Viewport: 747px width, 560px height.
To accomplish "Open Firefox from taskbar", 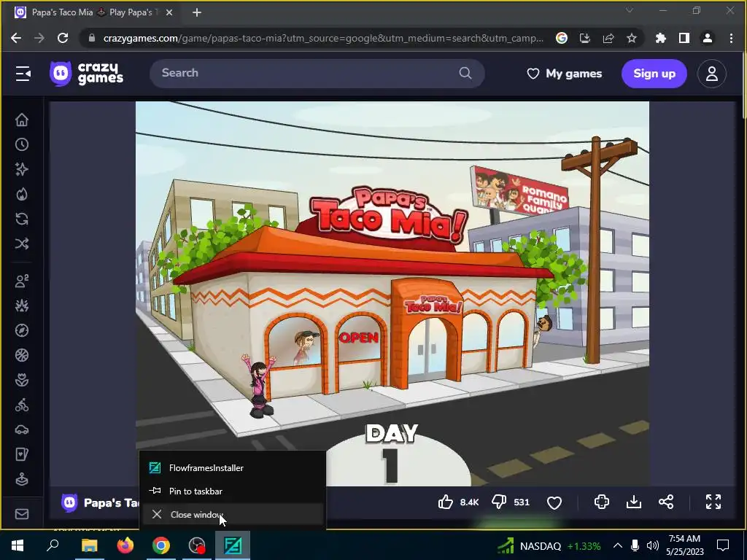I will coord(125,545).
